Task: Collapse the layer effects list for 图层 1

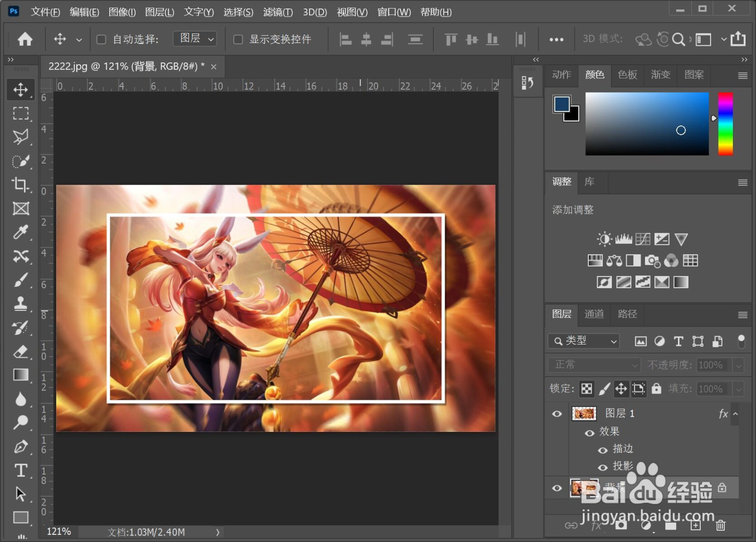Action: (735, 413)
